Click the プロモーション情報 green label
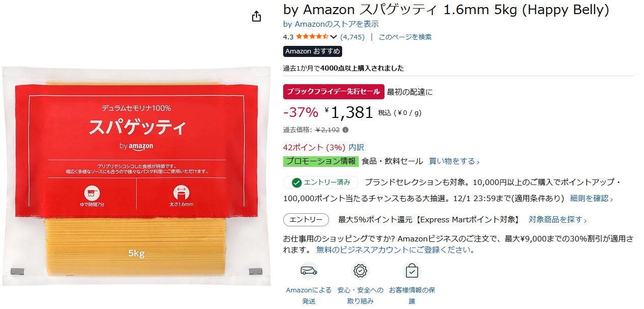Screen dimensions: 644x309 [321, 161]
